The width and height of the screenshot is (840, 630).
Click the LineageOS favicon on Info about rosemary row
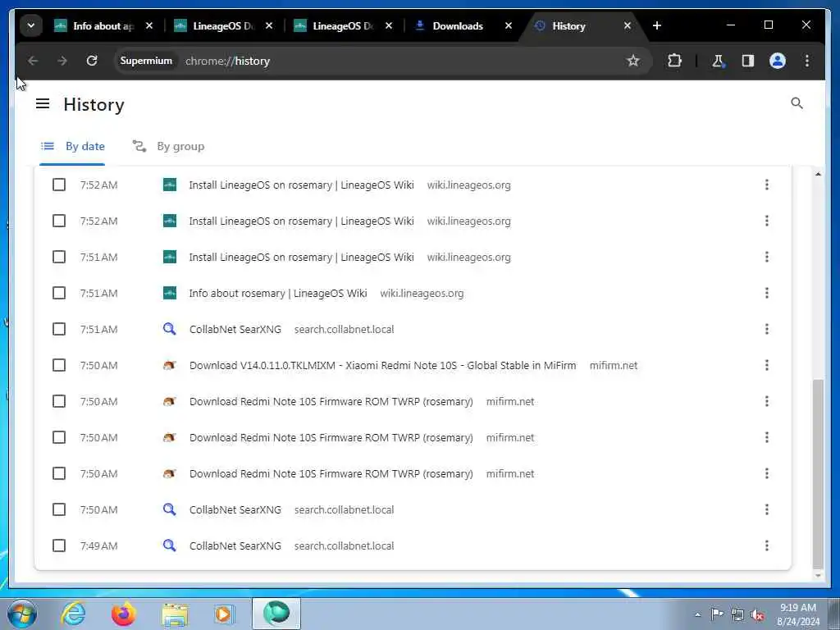[169, 293]
